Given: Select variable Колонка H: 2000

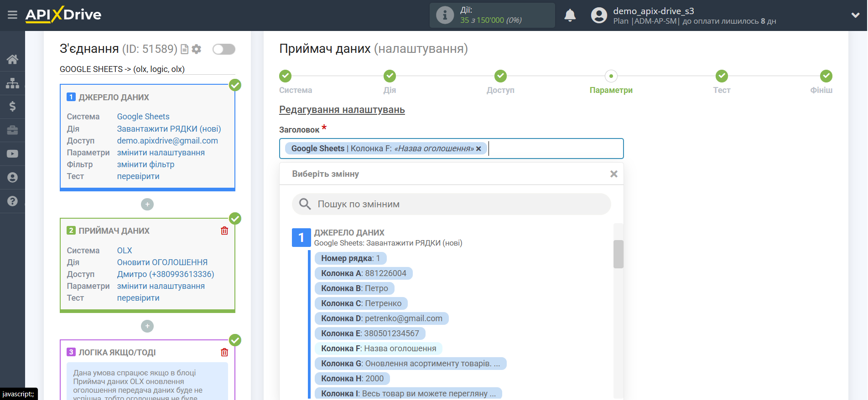Looking at the screenshot, I should tap(352, 379).
